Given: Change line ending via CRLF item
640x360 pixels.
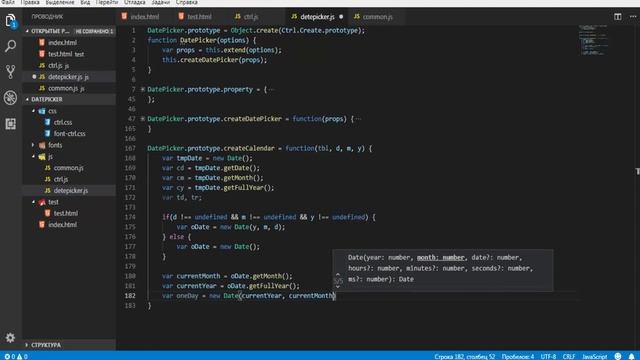Looking at the screenshot, I should point(569,356).
